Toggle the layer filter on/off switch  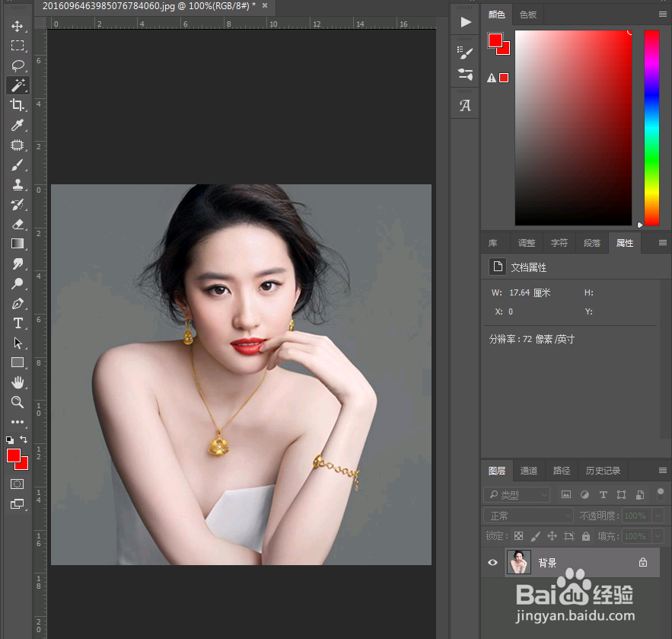coord(661,494)
